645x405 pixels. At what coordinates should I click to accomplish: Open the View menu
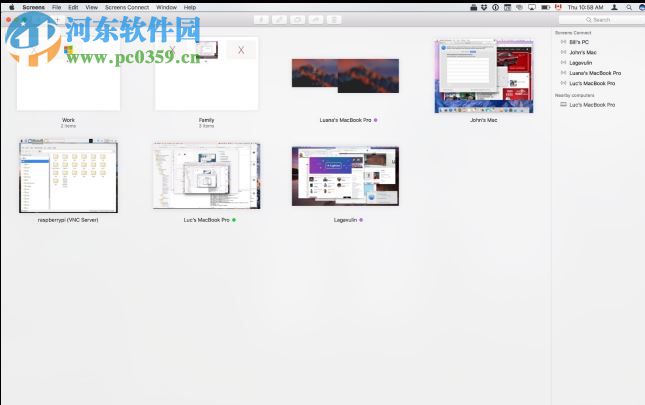coord(91,7)
